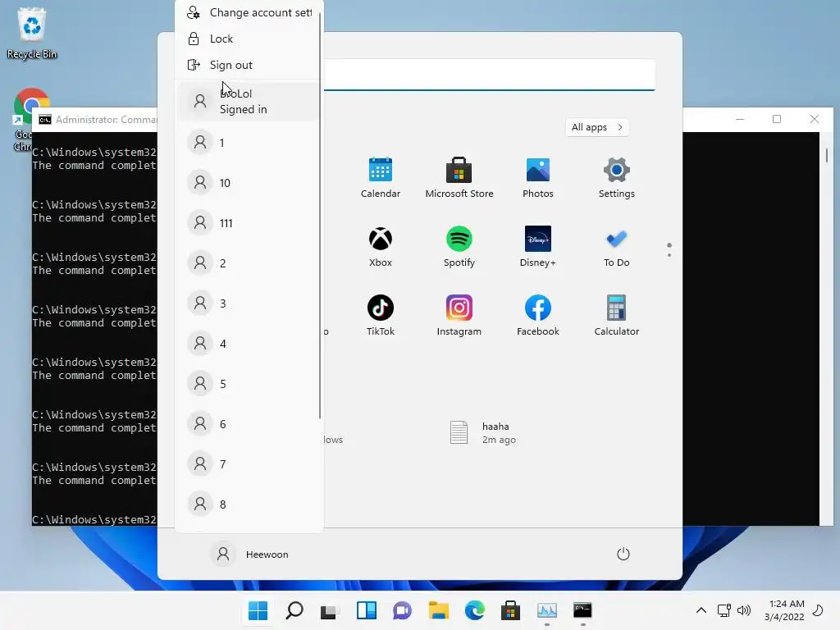Switch to user account 5
Image resolution: width=840 pixels, height=630 pixels.
(x=249, y=384)
